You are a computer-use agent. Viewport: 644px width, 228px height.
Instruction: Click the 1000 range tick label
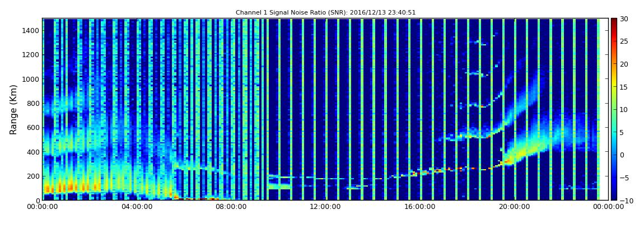pyautogui.click(x=31, y=79)
